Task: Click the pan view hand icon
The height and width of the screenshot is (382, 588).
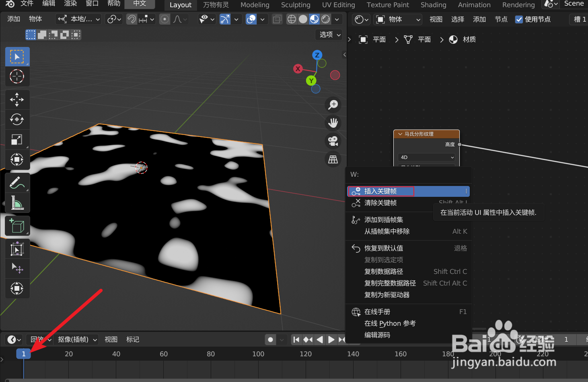Action: click(333, 123)
